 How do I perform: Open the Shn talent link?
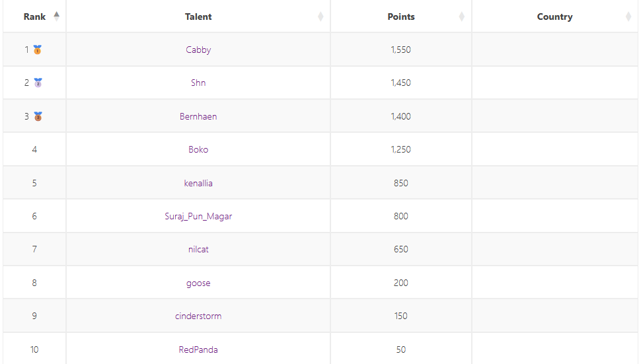point(198,83)
